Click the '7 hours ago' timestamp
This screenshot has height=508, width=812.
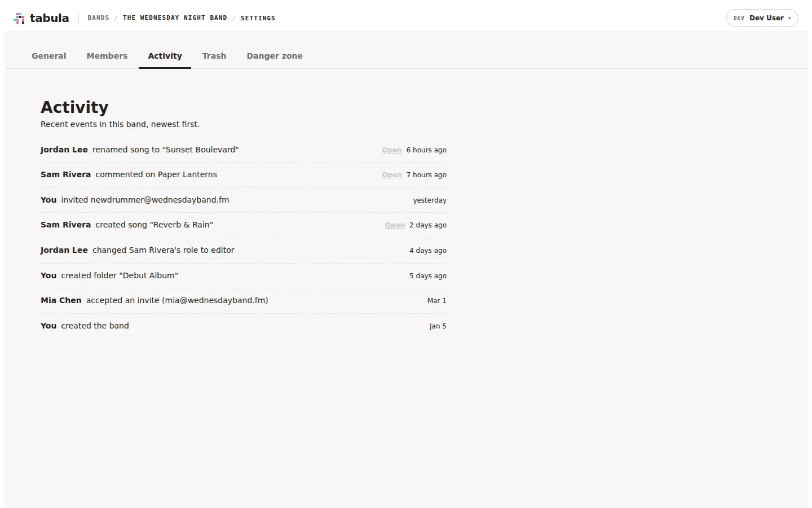click(x=426, y=175)
